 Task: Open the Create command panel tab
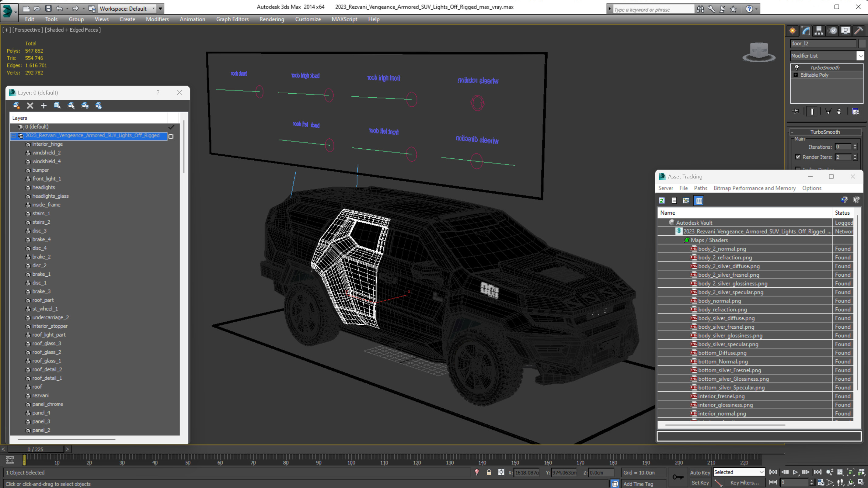click(793, 31)
